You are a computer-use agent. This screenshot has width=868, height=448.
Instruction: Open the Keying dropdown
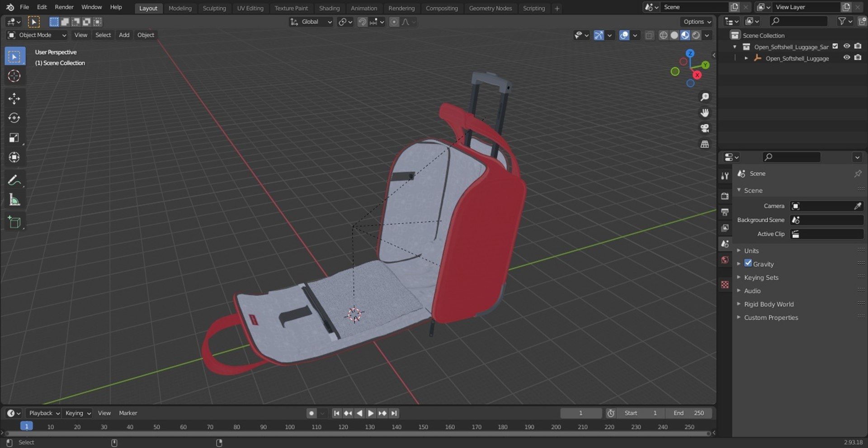coord(78,413)
